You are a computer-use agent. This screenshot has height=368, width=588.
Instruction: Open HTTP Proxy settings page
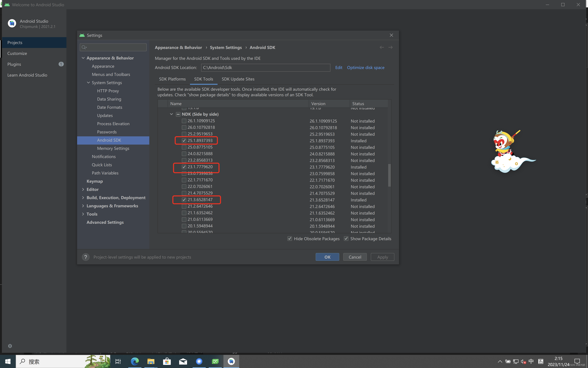pyautogui.click(x=113, y=91)
